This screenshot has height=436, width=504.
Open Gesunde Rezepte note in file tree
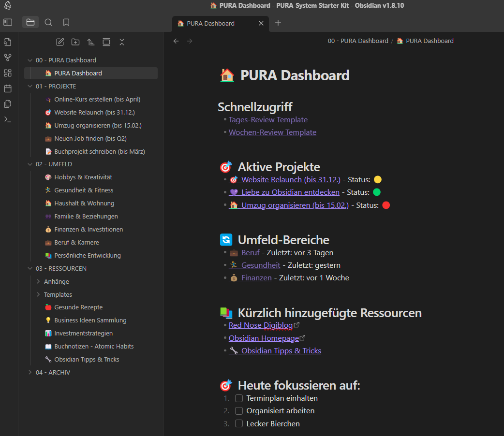[x=78, y=307]
